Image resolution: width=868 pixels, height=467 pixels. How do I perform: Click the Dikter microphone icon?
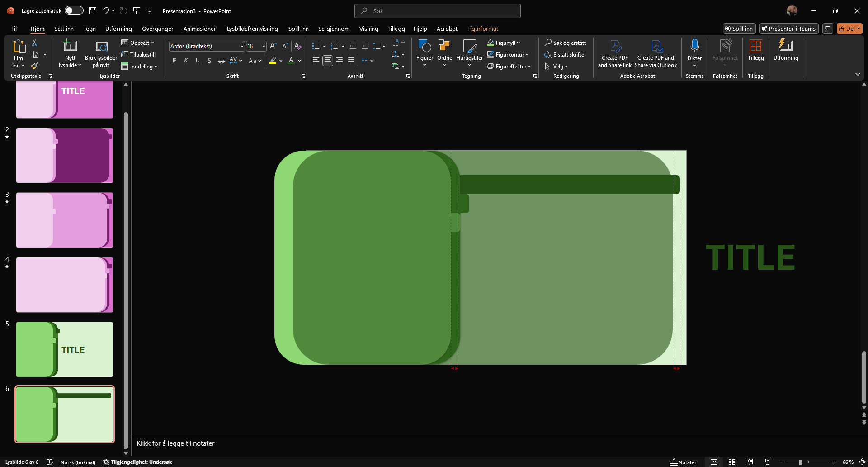click(694, 46)
